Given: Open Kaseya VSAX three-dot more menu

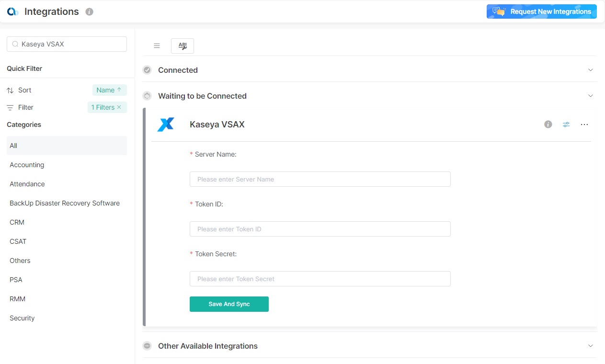Looking at the screenshot, I should coord(584,125).
